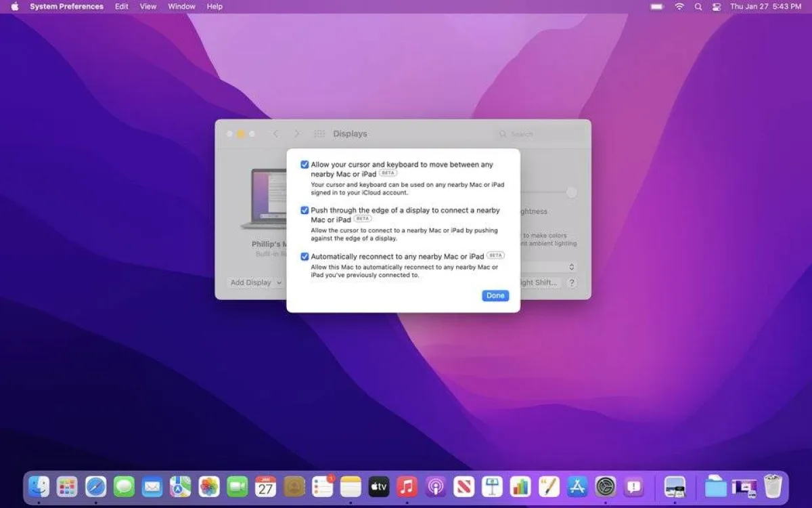
Task: Open the Window menu
Action: tap(181, 7)
